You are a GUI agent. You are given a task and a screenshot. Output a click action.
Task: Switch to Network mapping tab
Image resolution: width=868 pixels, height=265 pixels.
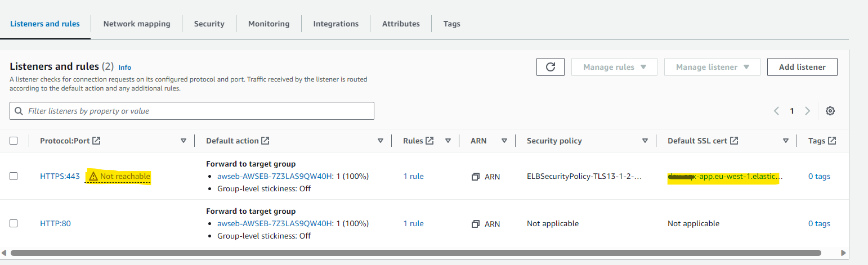(x=137, y=24)
